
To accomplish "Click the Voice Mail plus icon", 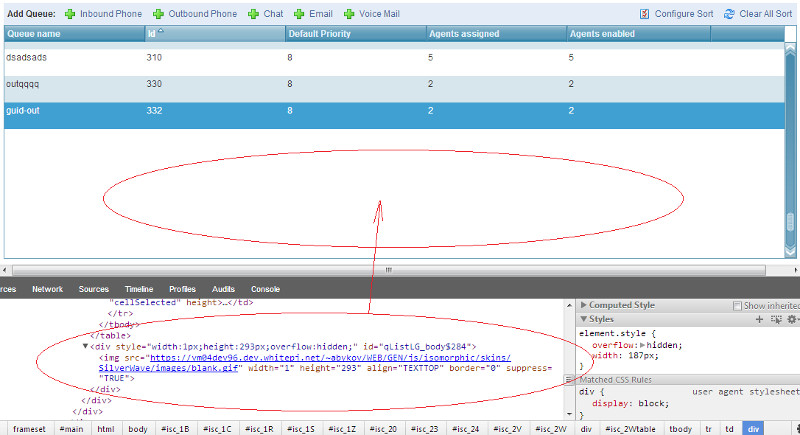I will click(x=349, y=14).
